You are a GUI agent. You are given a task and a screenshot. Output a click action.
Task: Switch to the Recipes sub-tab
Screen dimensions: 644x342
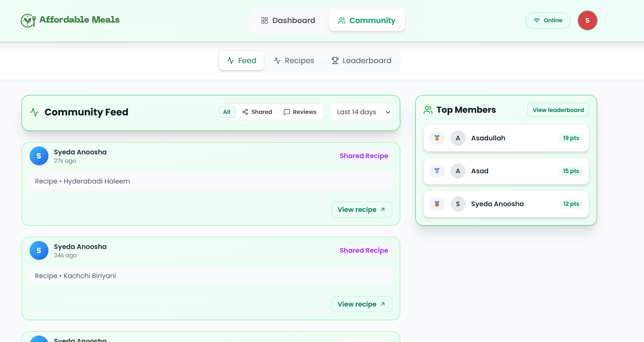tap(294, 61)
